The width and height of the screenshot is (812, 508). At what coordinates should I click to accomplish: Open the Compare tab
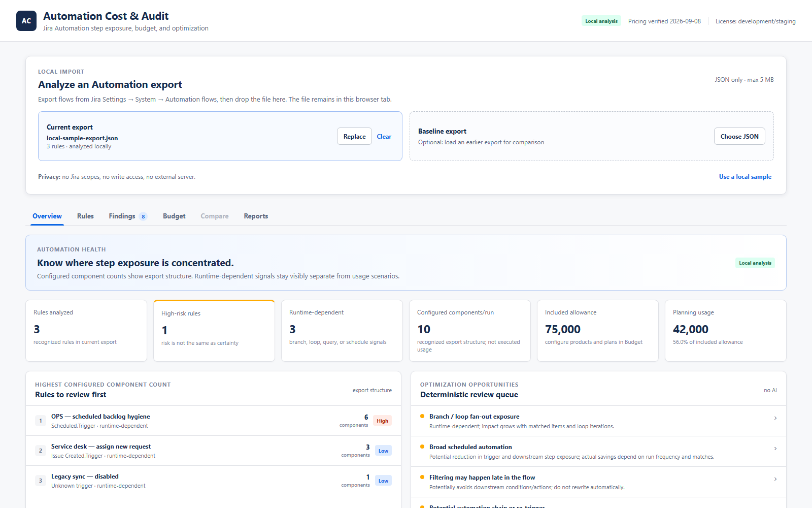[x=215, y=216]
